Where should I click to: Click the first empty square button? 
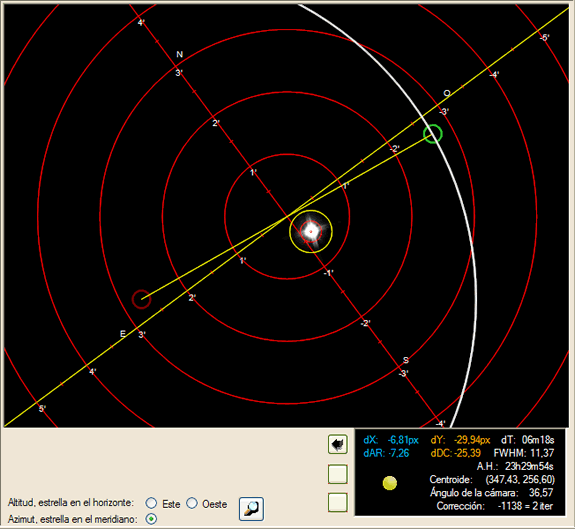click(x=337, y=474)
